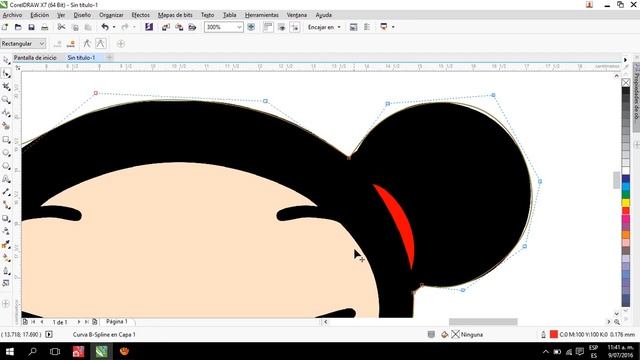The height and width of the screenshot is (360, 640).
Task: Open the Archivo menu
Action: click(12, 15)
